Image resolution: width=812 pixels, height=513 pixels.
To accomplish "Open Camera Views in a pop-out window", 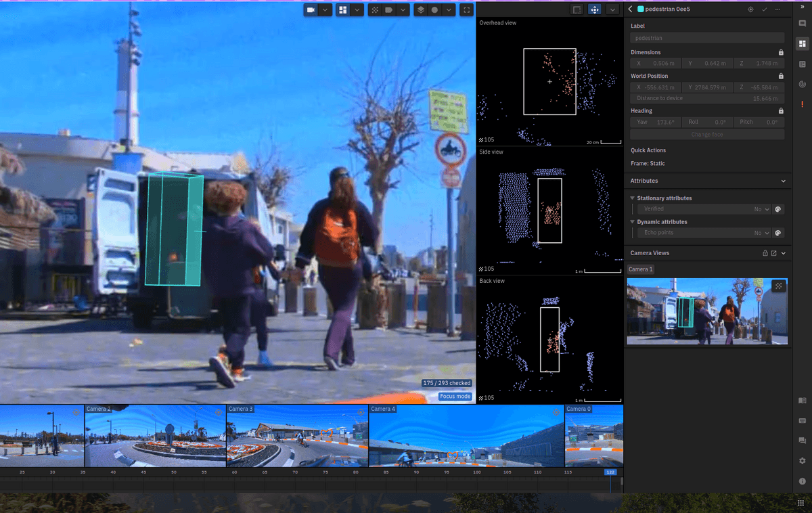I will 773,253.
